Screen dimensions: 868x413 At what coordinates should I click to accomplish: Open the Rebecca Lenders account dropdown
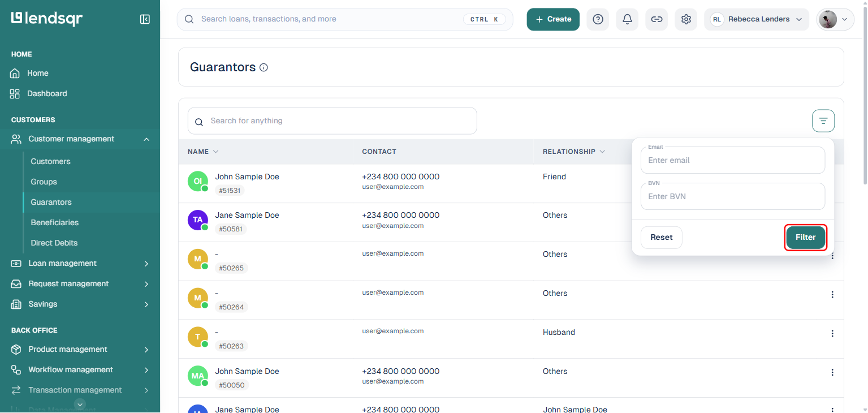757,19
